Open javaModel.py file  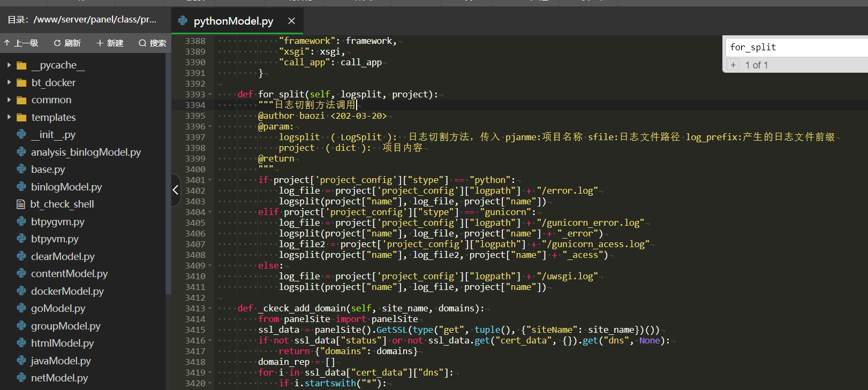61,361
